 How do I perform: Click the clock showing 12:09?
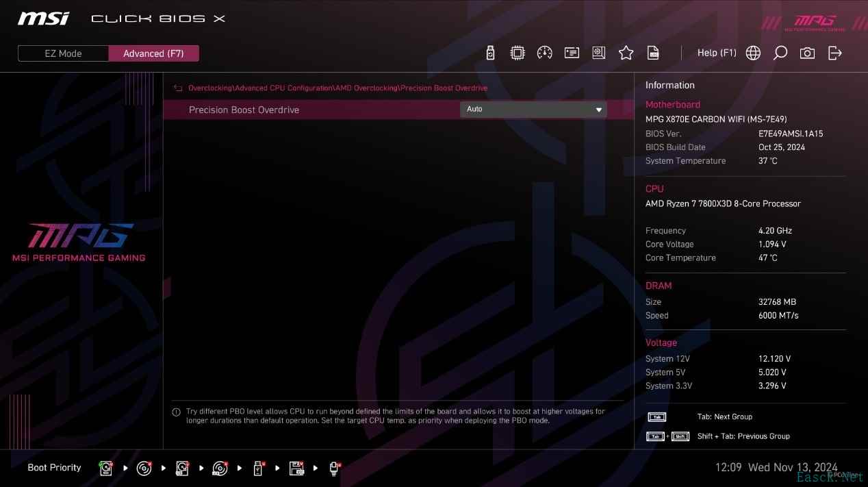(x=728, y=467)
